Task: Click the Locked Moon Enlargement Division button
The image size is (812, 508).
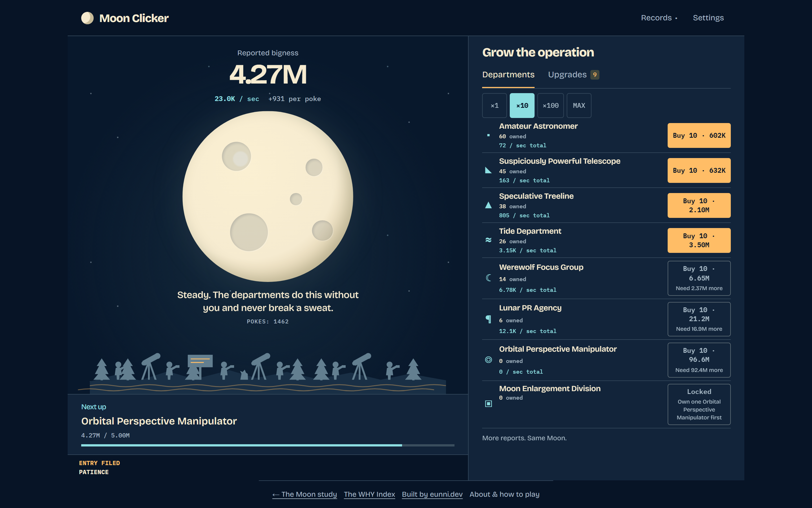Action: pyautogui.click(x=699, y=404)
